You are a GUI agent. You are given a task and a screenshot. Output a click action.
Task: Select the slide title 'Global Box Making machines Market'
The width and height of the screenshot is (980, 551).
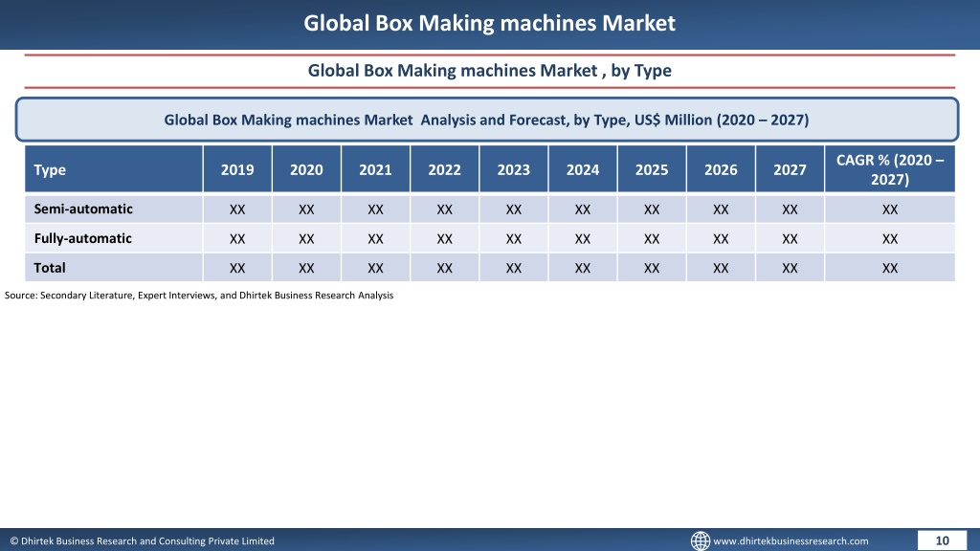[x=489, y=23]
